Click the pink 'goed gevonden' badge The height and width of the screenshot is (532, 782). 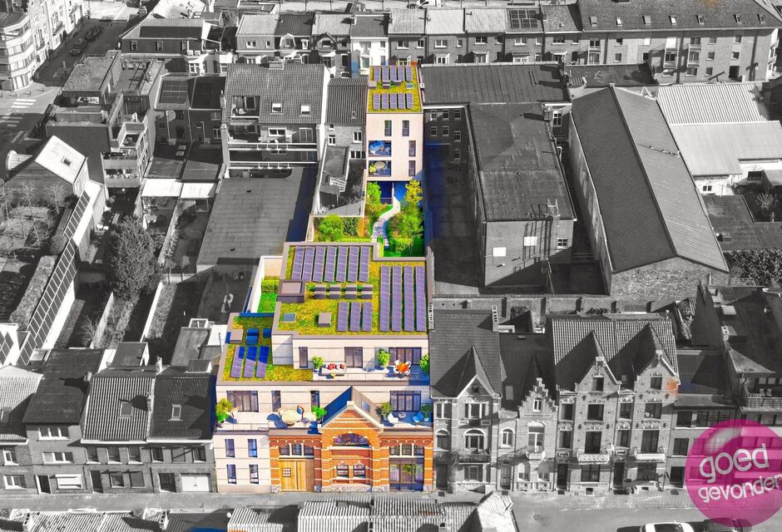[734, 472]
